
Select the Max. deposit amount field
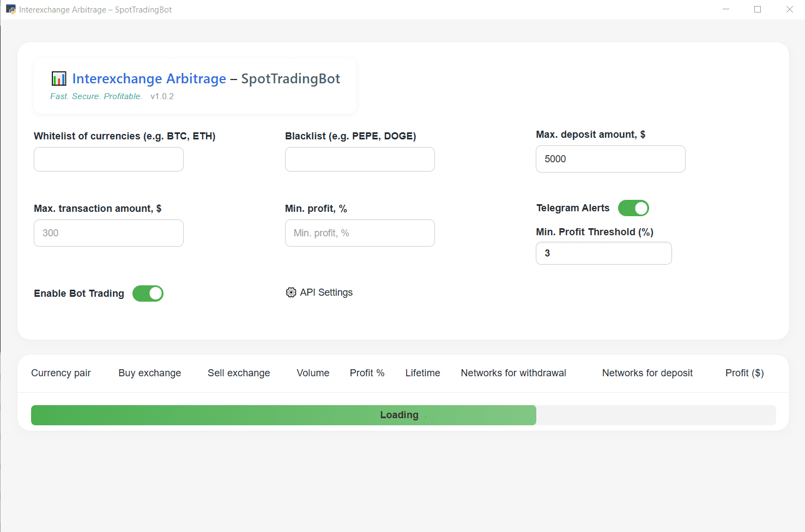point(610,159)
